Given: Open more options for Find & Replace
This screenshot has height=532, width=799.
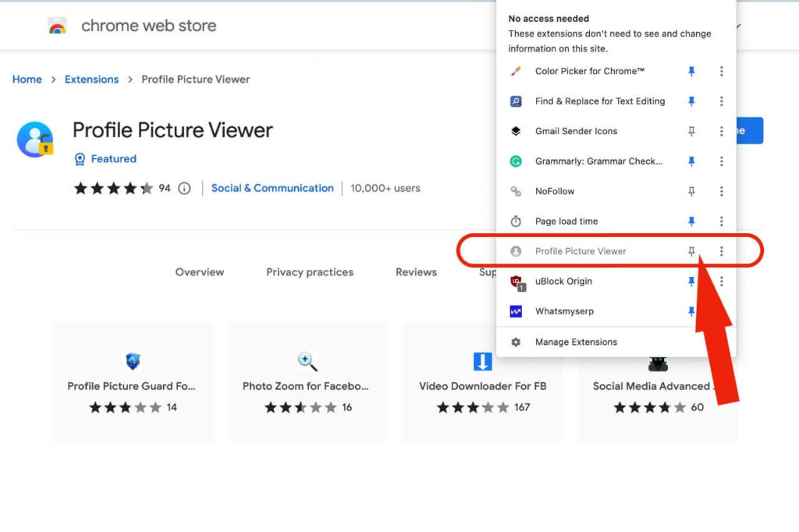Looking at the screenshot, I should click(722, 101).
